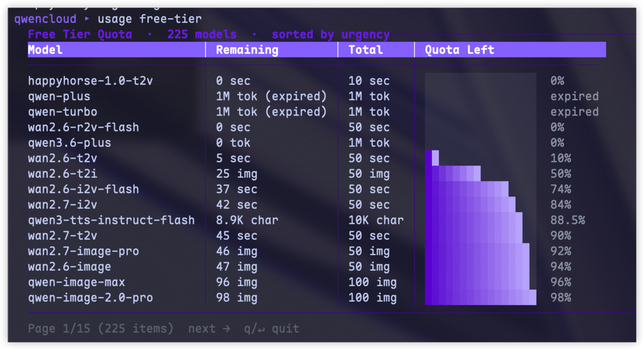This screenshot has height=350, width=644.
Task: Click the "expired" status for qwen-plus
Action: [574, 97]
